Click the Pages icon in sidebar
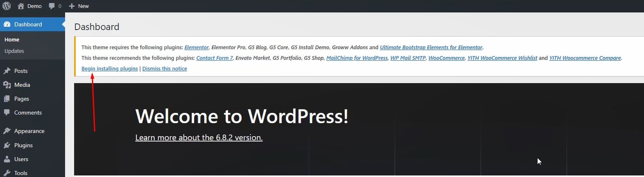The height and width of the screenshot is (177, 644). pyautogui.click(x=7, y=99)
